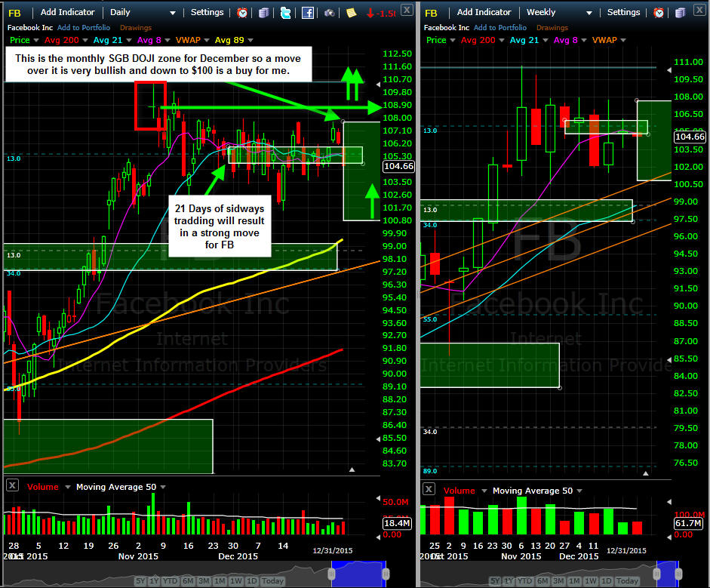Click Add Indicator in the Daily chart
The height and width of the screenshot is (588, 710).
(x=67, y=12)
